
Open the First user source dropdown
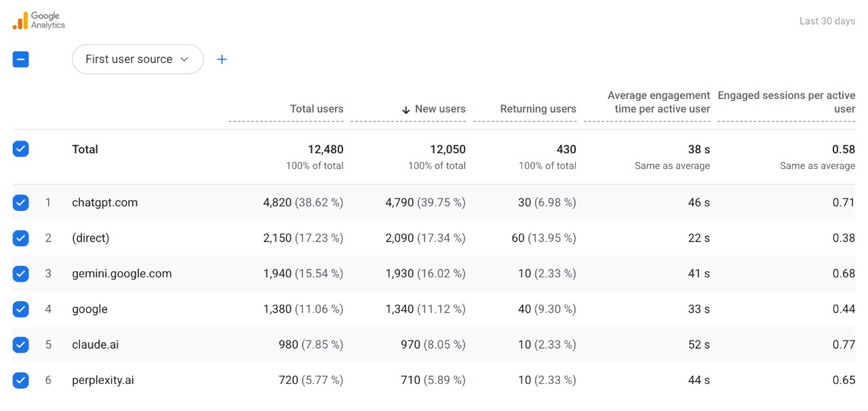point(138,59)
